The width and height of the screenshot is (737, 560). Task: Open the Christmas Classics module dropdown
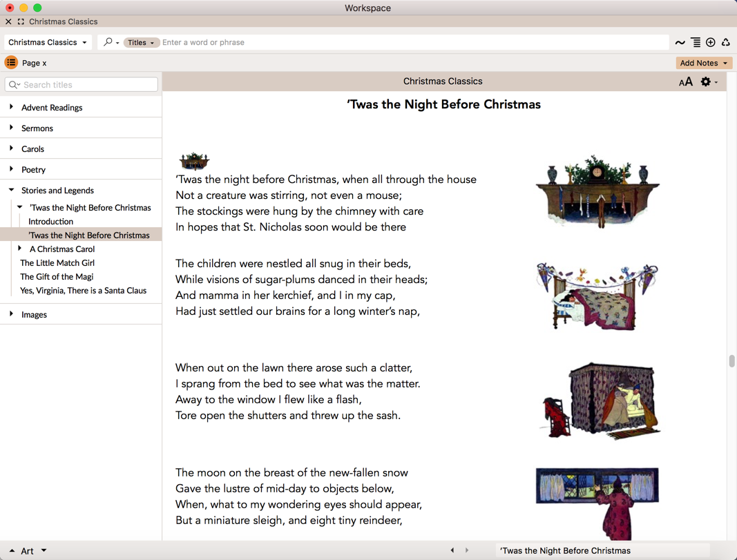(x=48, y=42)
